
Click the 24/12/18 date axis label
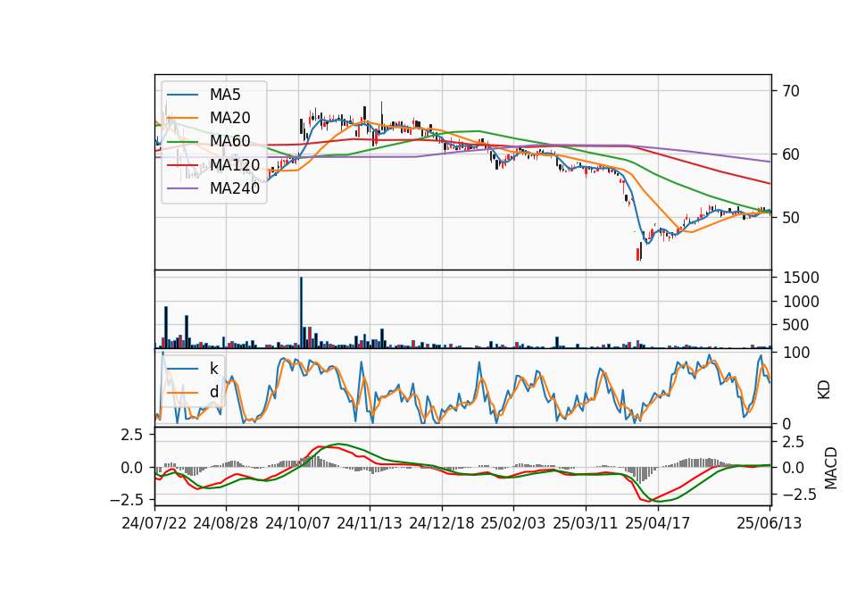tap(442, 523)
